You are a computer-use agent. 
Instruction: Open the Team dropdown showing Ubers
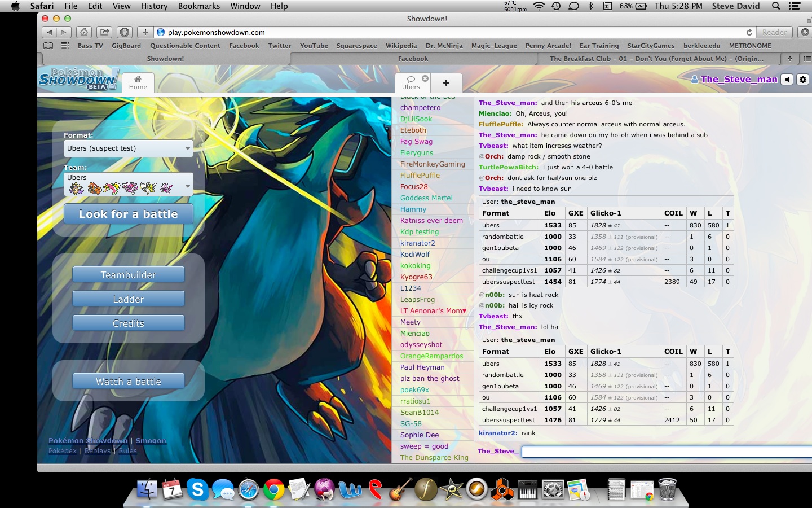(129, 185)
